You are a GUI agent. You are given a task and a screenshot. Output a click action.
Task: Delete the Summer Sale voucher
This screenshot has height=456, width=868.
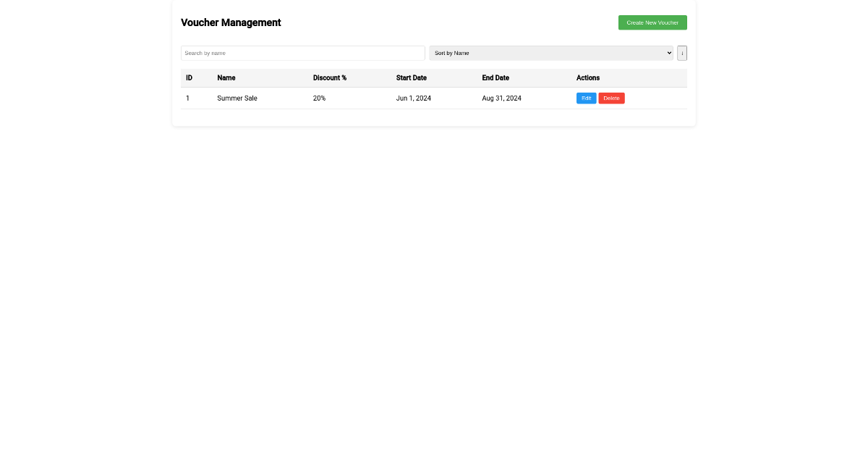[611, 98]
